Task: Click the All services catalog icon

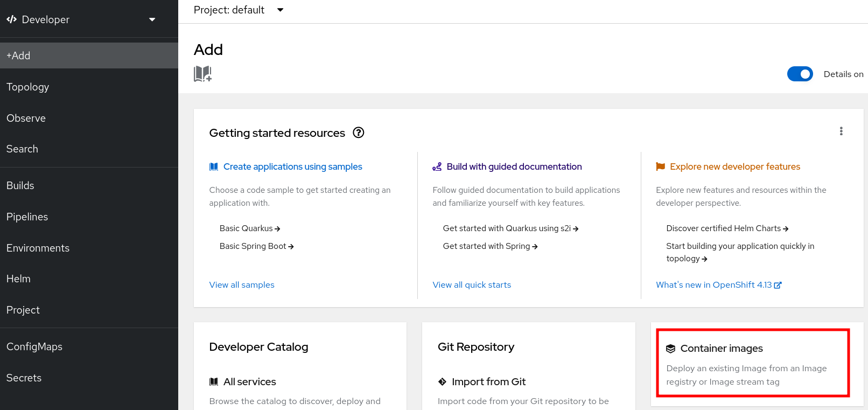Action: tap(214, 382)
